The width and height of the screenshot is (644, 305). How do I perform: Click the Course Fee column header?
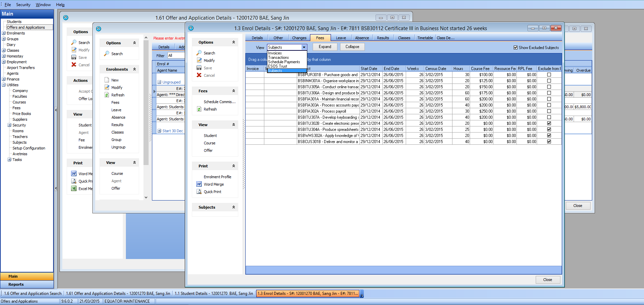[x=480, y=69]
